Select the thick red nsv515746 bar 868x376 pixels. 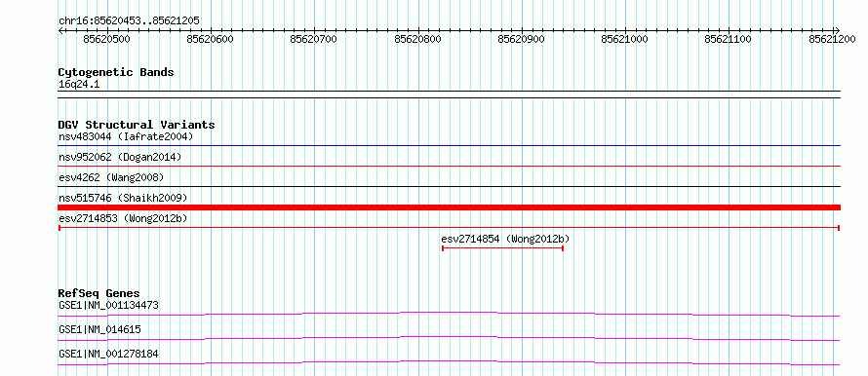(449, 207)
